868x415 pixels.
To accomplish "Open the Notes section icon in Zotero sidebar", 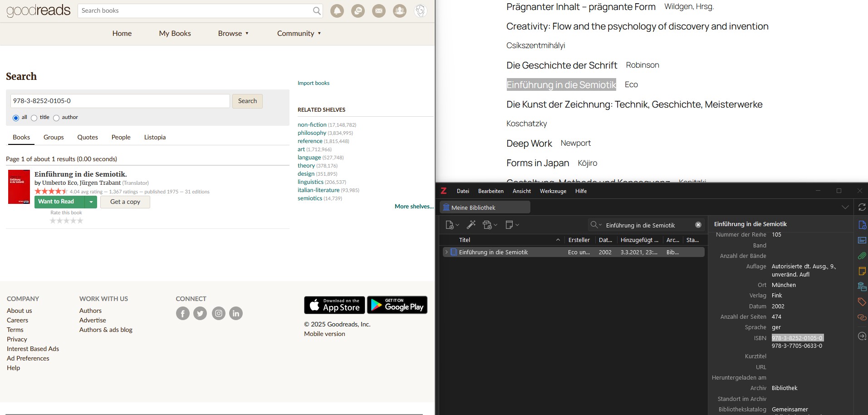I will pos(862,271).
